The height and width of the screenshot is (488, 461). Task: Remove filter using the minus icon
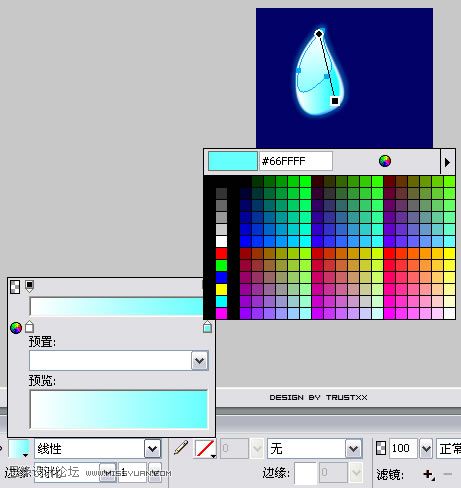pos(448,474)
